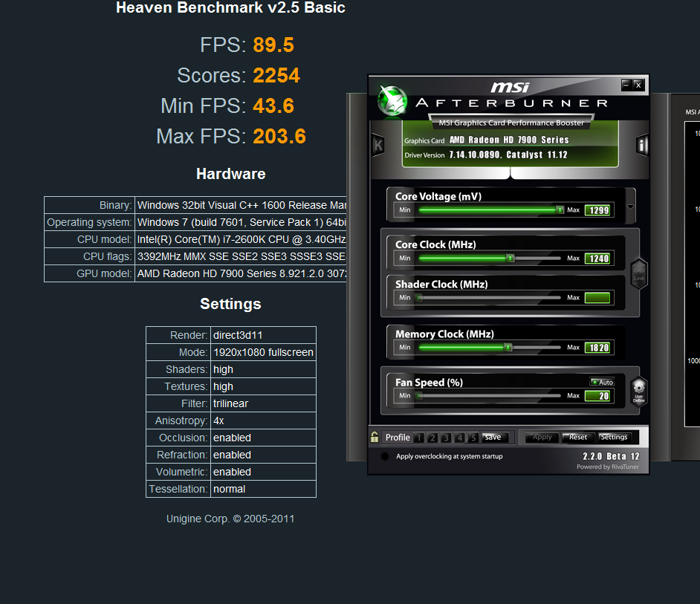Viewport: 700px width, 604px height.
Task: Click the Occlusion value enabled
Action: [263, 438]
